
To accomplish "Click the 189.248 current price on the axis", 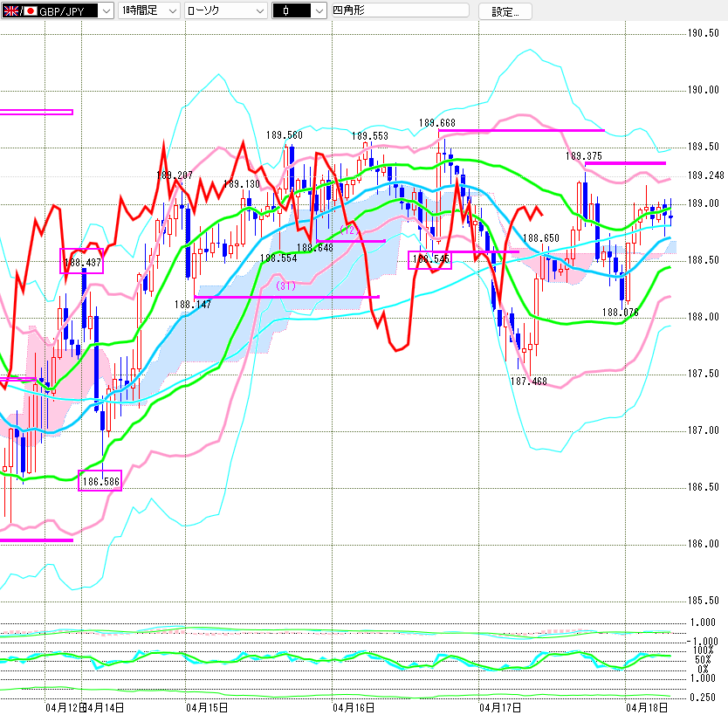I will [x=704, y=175].
